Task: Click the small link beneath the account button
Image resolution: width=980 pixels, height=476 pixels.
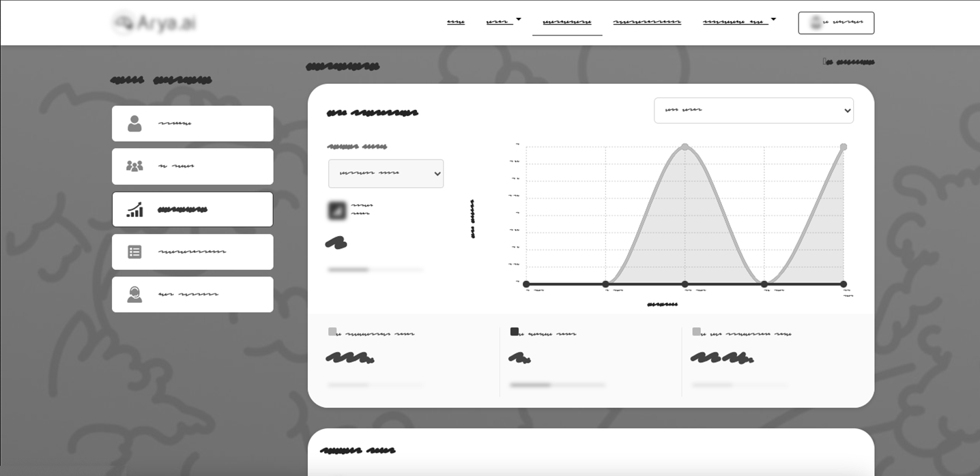Action: click(x=848, y=62)
